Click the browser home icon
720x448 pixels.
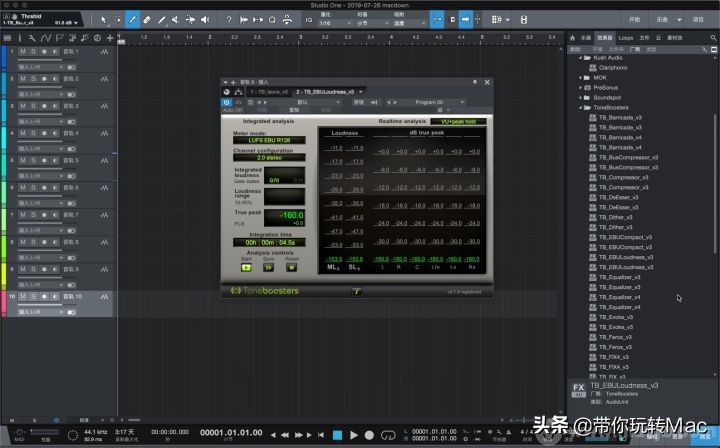(x=573, y=38)
